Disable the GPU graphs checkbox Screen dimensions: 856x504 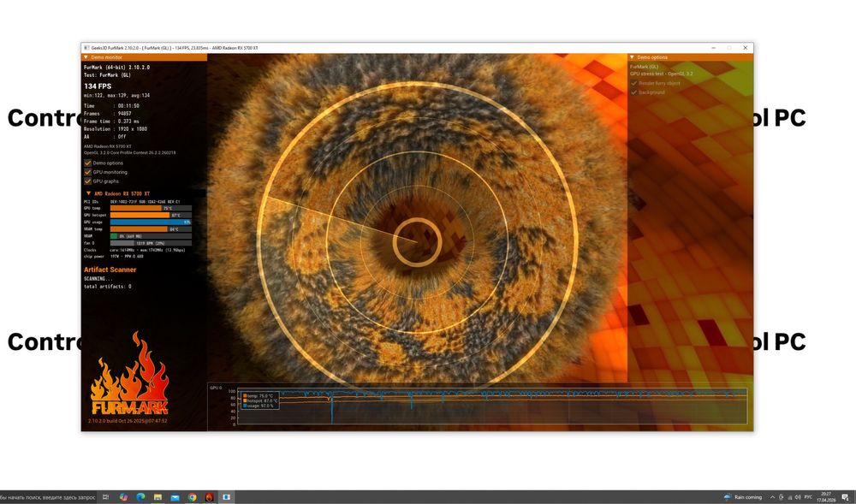click(x=87, y=181)
